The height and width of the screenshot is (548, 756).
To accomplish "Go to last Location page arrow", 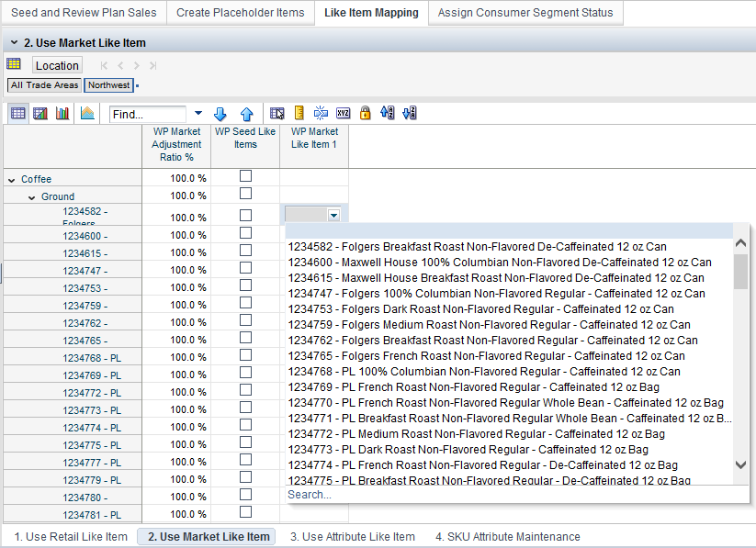I will point(153,65).
